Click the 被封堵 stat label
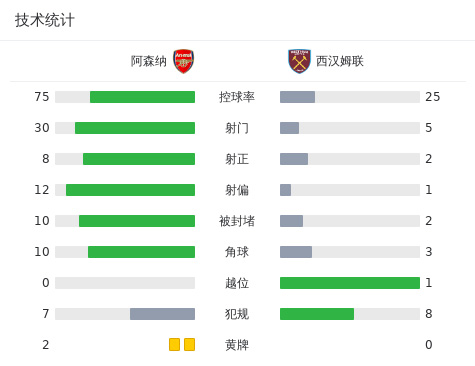Viewport: 475px width, 366px height. 237,221
